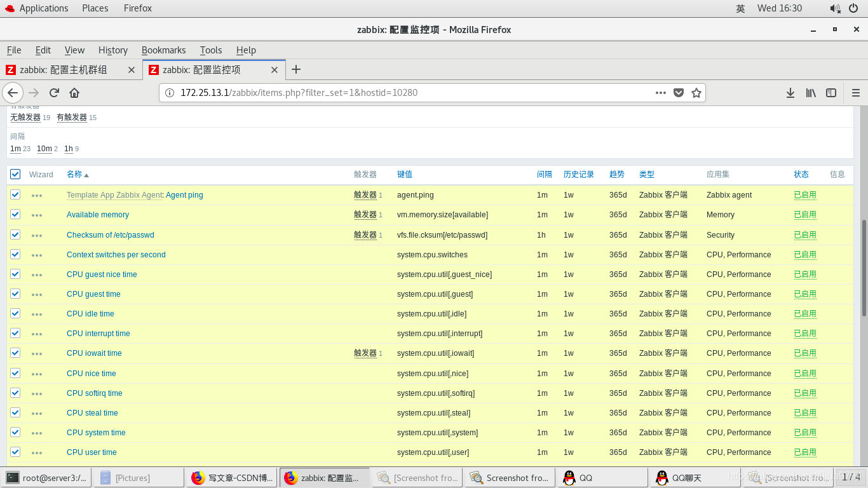This screenshot has height=488, width=868.
Task: Click the page's vertical scrollbar thumb
Action: click(x=864, y=268)
